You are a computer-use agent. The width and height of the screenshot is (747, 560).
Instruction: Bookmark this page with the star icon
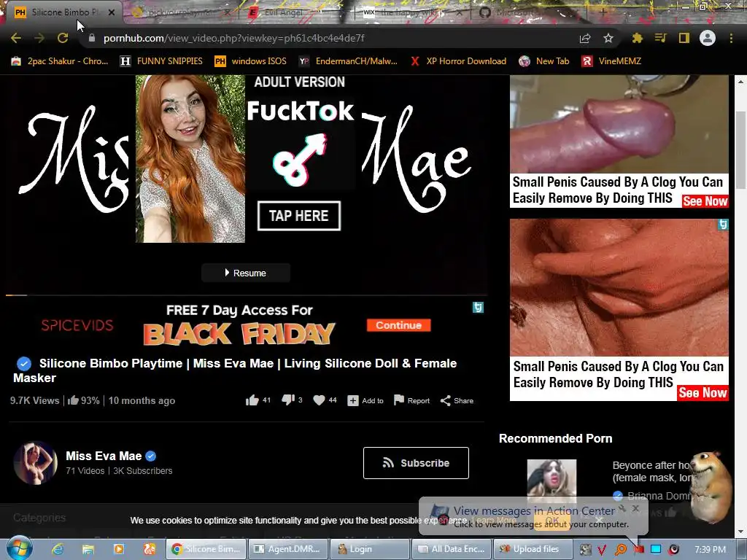coord(608,38)
